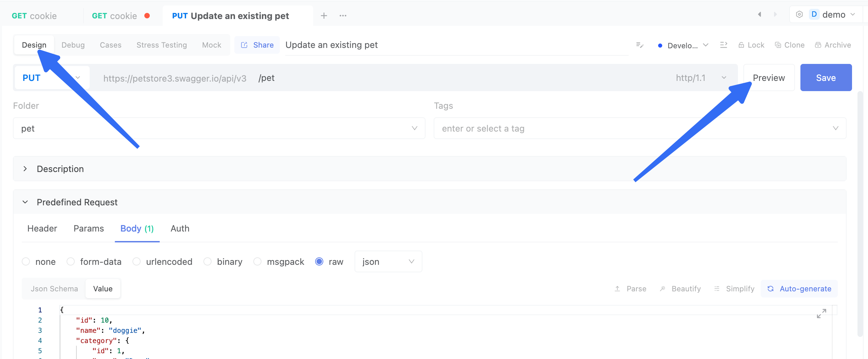This screenshot has width=868, height=359.
Task: Click the D avatar for demo
Action: click(x=814, y=14)
